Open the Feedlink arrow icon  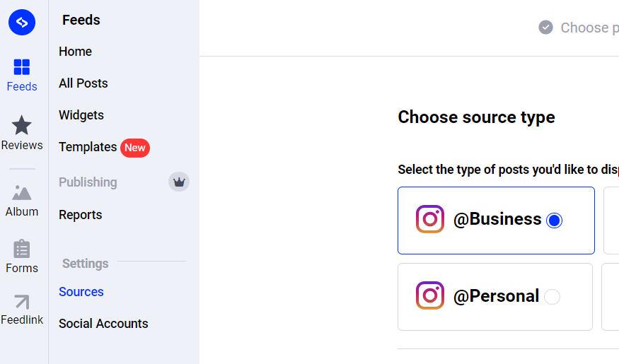tap(22, 302)
